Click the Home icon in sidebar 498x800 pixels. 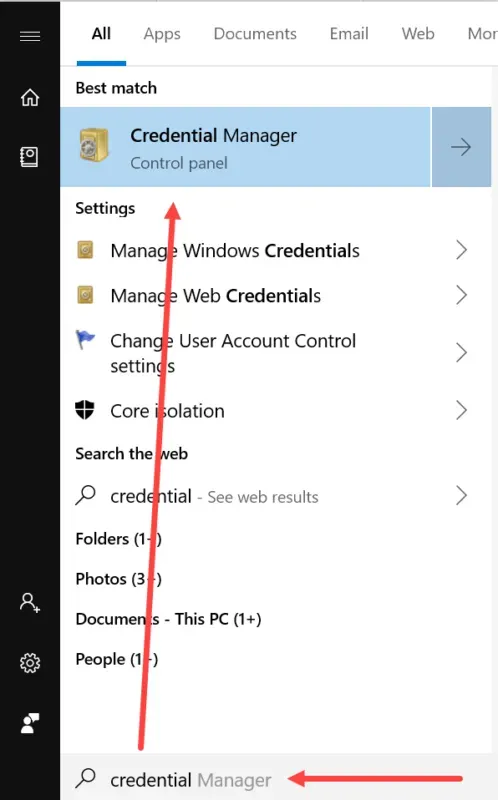(30, 96)
